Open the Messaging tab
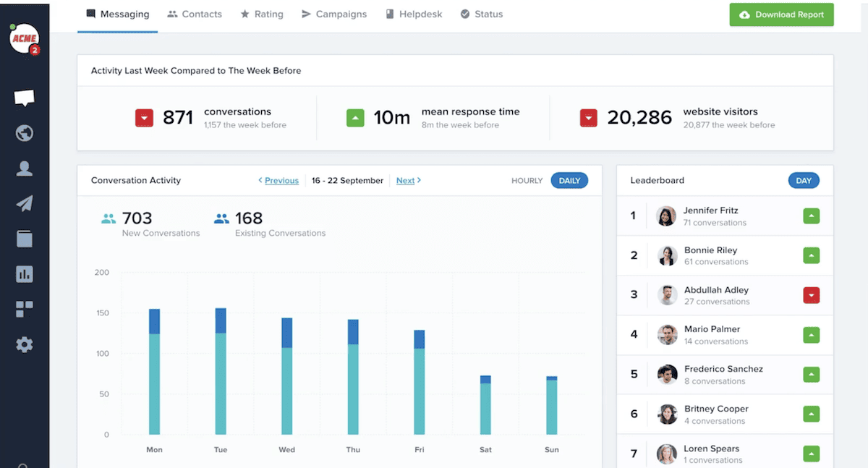The image size is (868, 468). [117, 14]
